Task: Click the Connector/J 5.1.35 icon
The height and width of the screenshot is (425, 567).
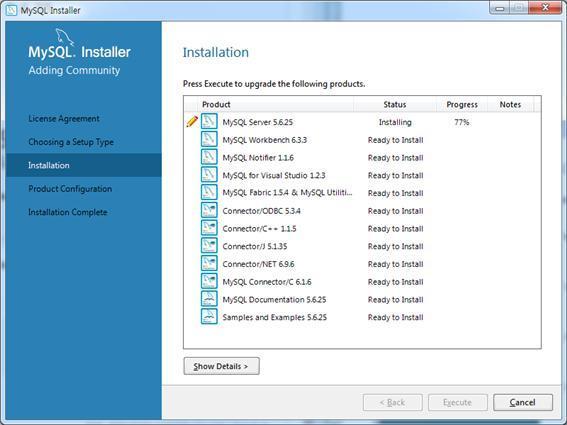Action: pos(209,245)
